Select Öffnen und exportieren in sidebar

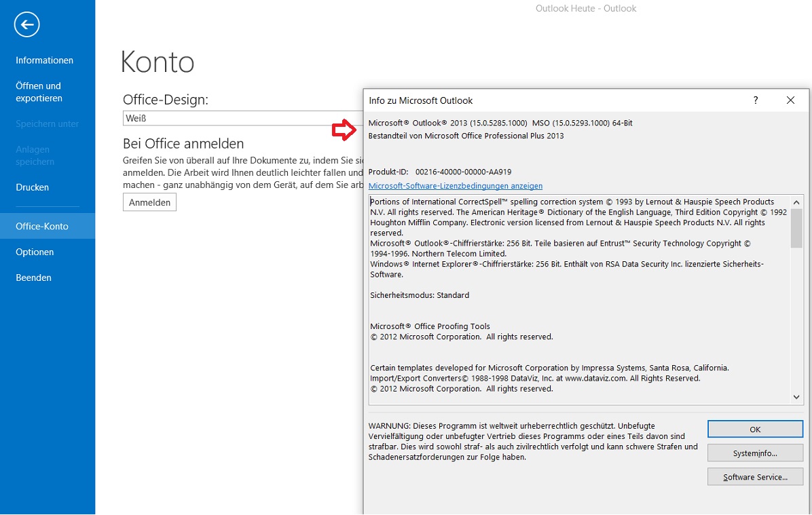coord(39,92)
